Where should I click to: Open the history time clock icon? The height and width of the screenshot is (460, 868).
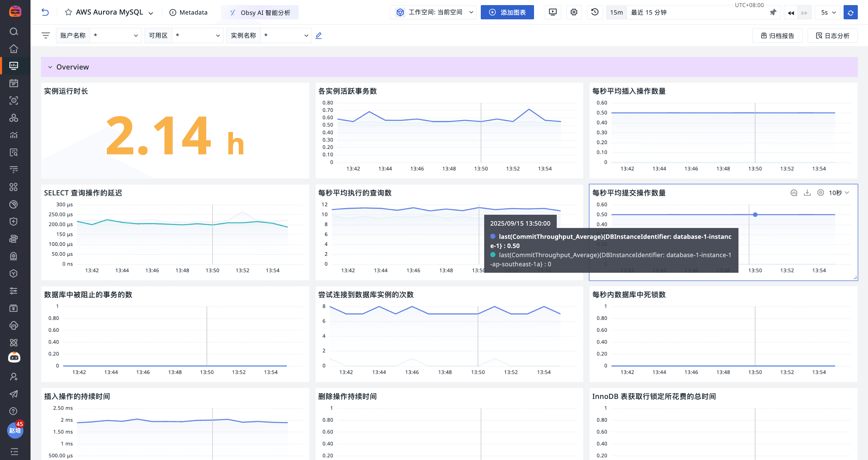point(595,13)
